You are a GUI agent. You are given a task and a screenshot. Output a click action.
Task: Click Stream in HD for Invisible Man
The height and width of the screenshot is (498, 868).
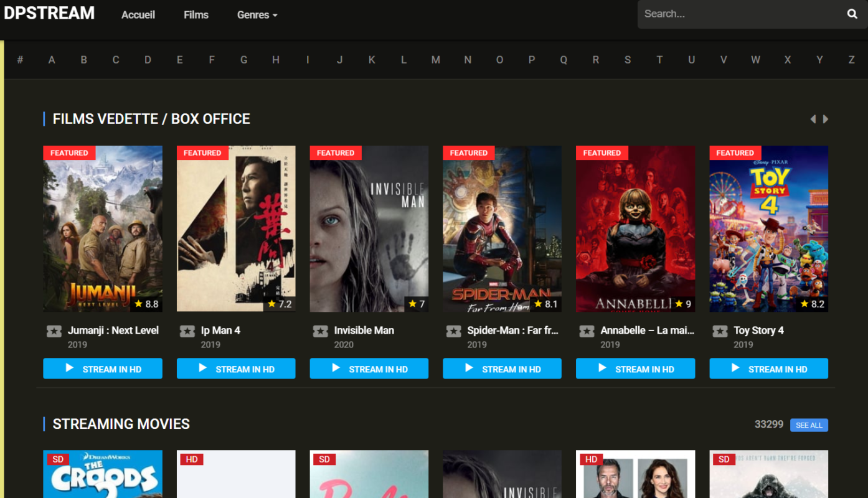click(369, 369)
